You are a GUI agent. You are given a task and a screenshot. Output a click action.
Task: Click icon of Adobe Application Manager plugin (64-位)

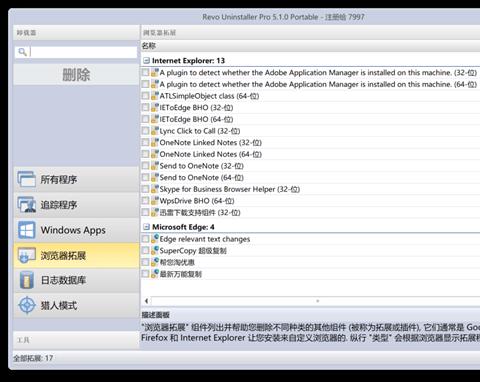pyautogui.click(x=155, y=84)
